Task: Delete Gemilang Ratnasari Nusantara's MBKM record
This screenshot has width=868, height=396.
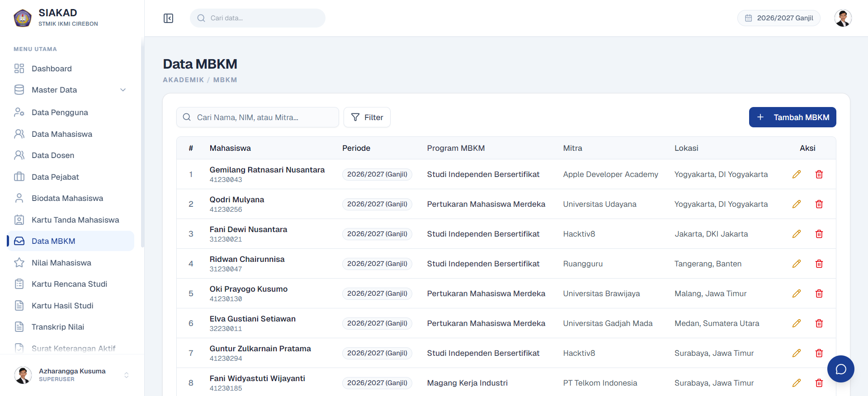Action: pos(819,174)
